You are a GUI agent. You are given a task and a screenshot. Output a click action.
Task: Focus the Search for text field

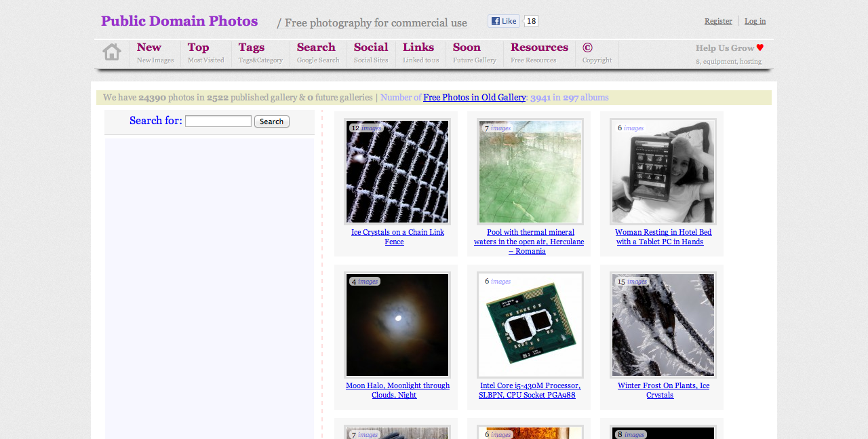point(218,121)
